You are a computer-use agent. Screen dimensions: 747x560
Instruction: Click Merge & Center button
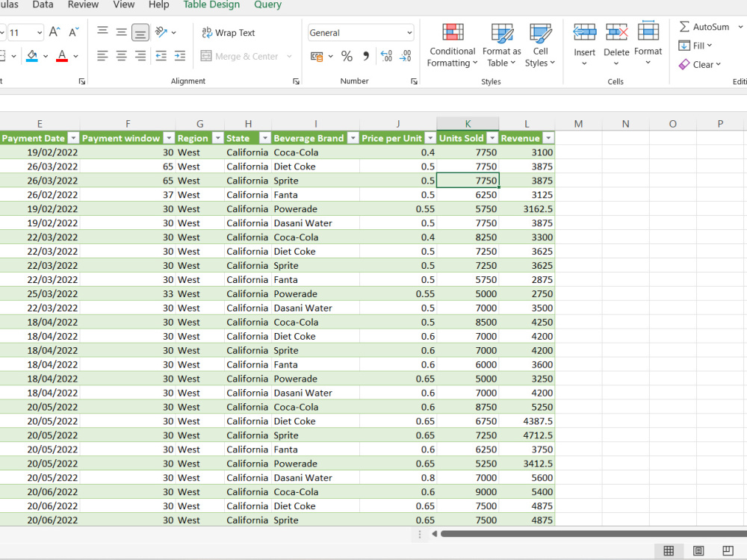[x=240, y=56]
